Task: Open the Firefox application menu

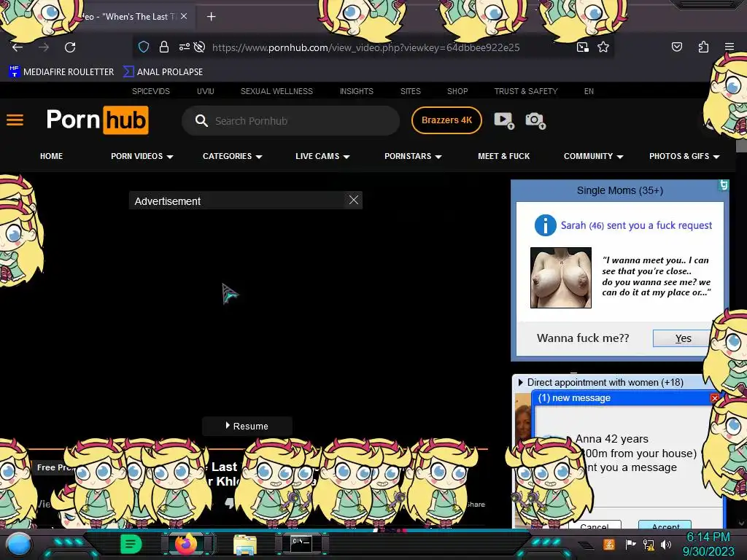Action: coord(729,47)
